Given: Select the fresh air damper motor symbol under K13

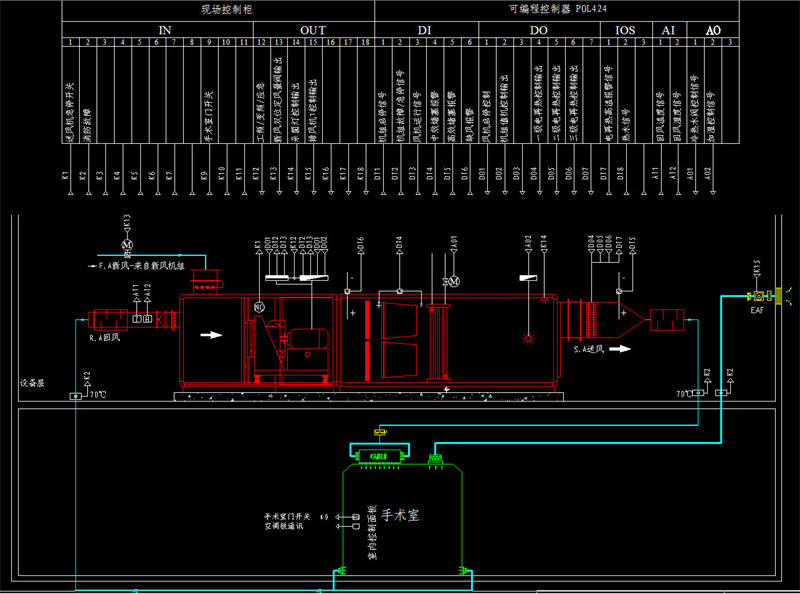Looking at the screenshot, I should [x=126, y=244].
